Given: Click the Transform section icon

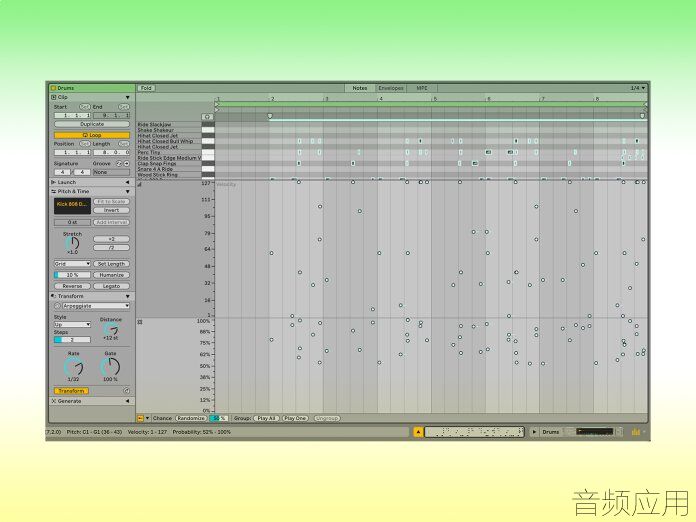Looking at the screenshot, I should tap(54, 296).
